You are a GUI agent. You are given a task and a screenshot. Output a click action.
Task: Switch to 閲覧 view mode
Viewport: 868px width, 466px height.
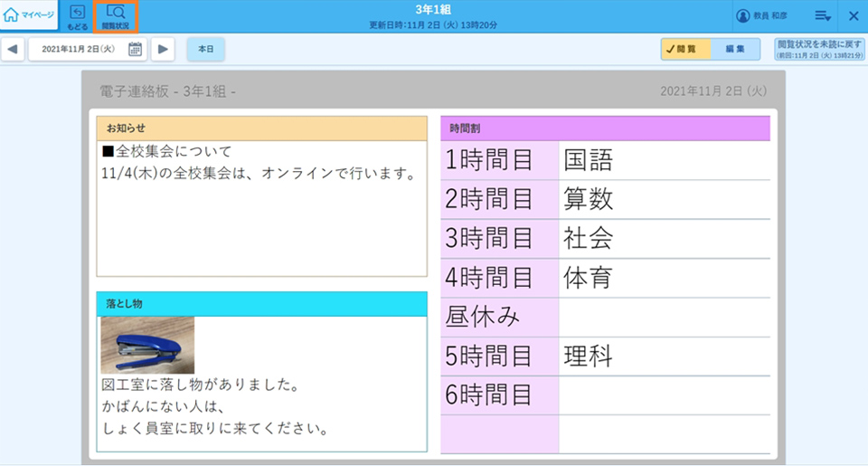coord(685,50)
